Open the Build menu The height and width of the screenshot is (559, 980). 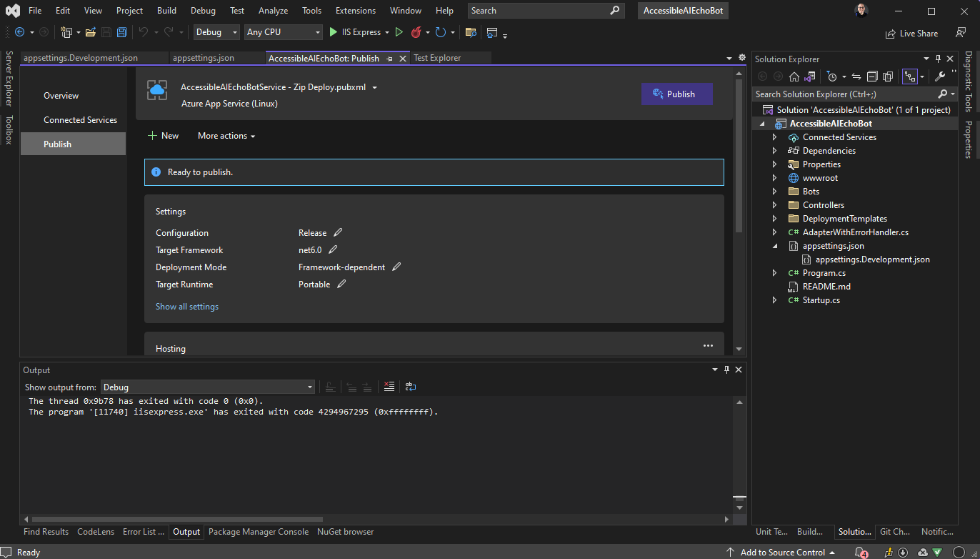pyautogui.click(x=166, y=11)
